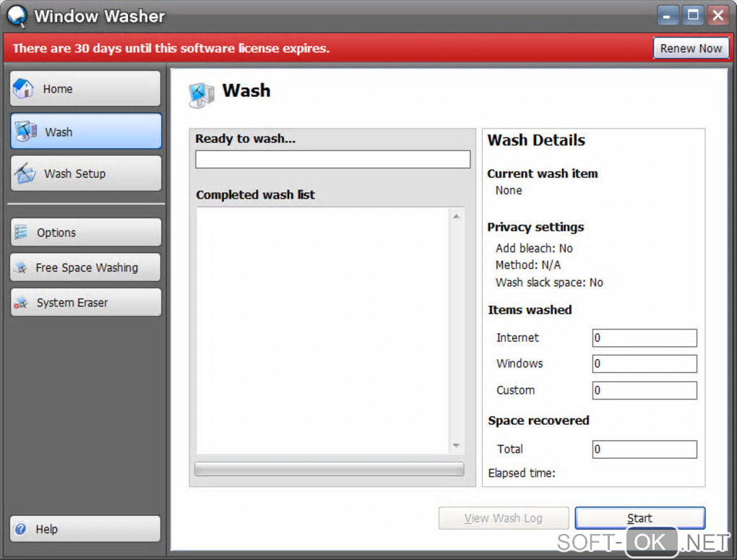Click the 'Completed wash list' label
Image resolution: width=737 pixels, height=560 pixels.
click(x=255, y=194)
